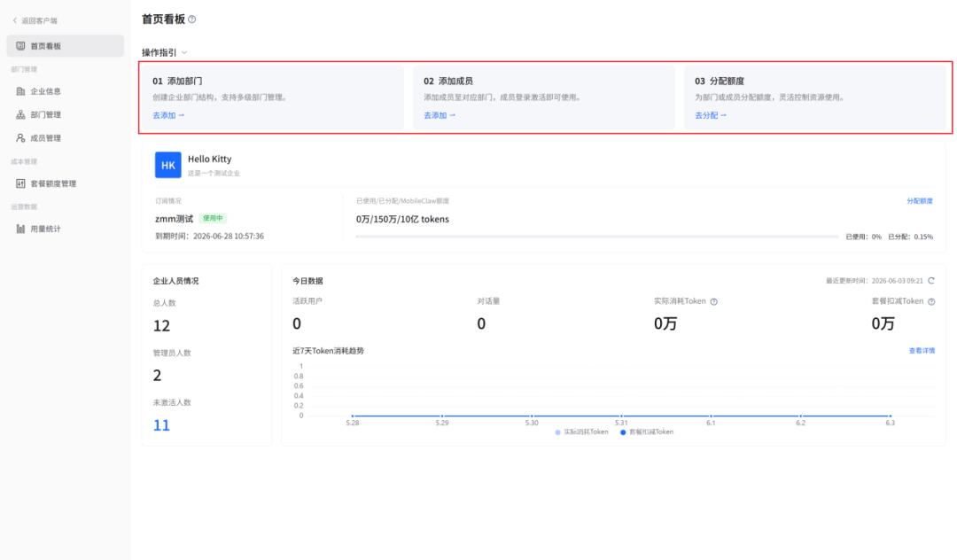Click the 套餐额度管理 icon
Viewport: 957px width, 560px height.
coord(20,183)
